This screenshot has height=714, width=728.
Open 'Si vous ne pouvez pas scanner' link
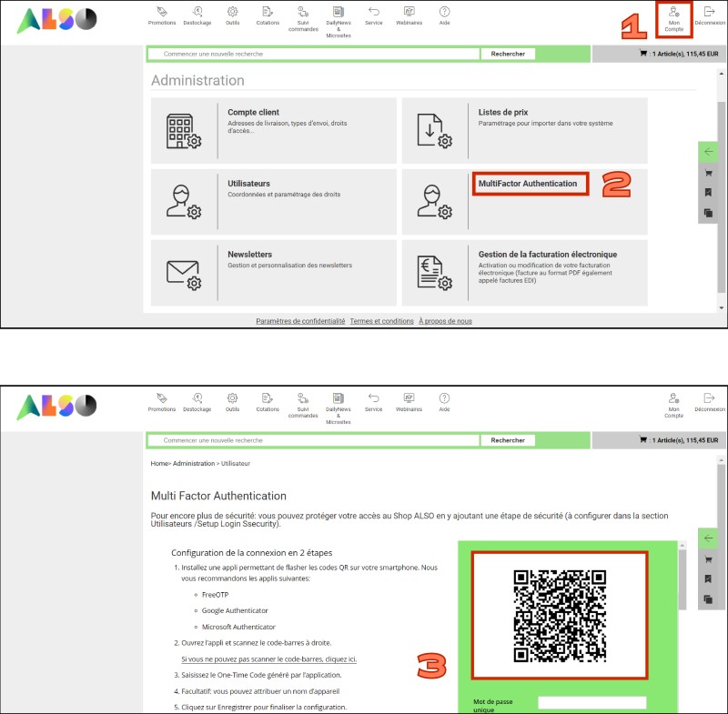(x=268, y=659)
